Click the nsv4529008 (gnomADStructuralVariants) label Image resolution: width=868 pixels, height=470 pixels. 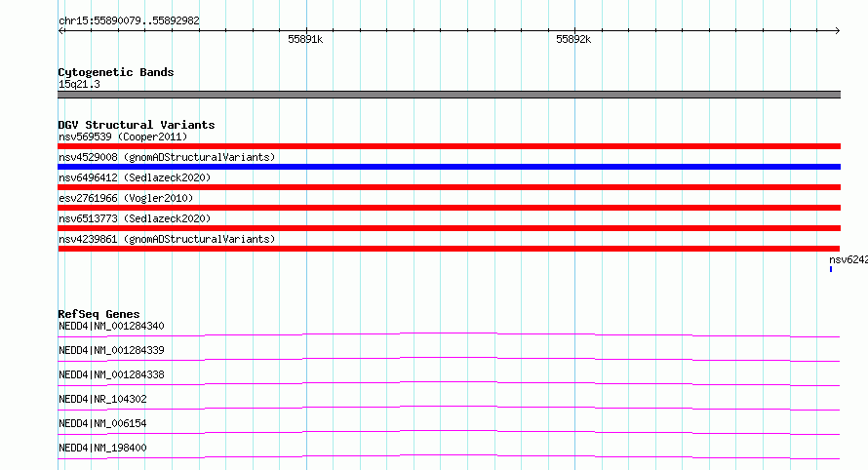click(x=167, y=157)
